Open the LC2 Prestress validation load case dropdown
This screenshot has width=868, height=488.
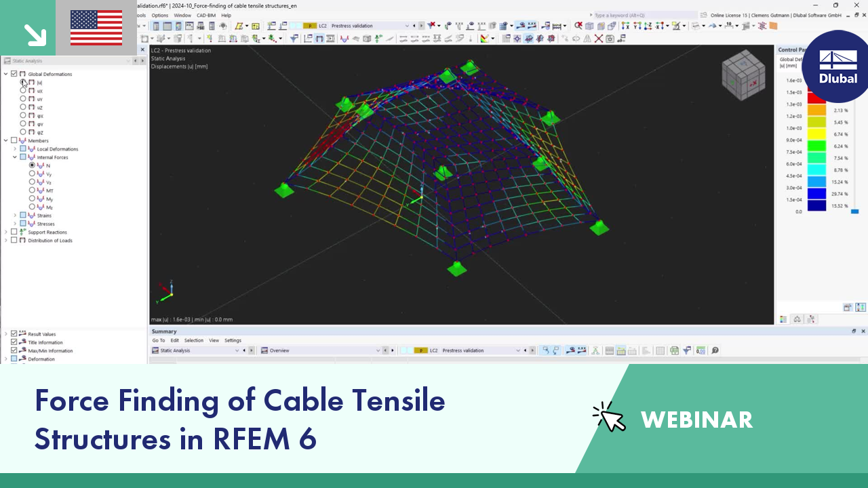(x=407, y=26)
